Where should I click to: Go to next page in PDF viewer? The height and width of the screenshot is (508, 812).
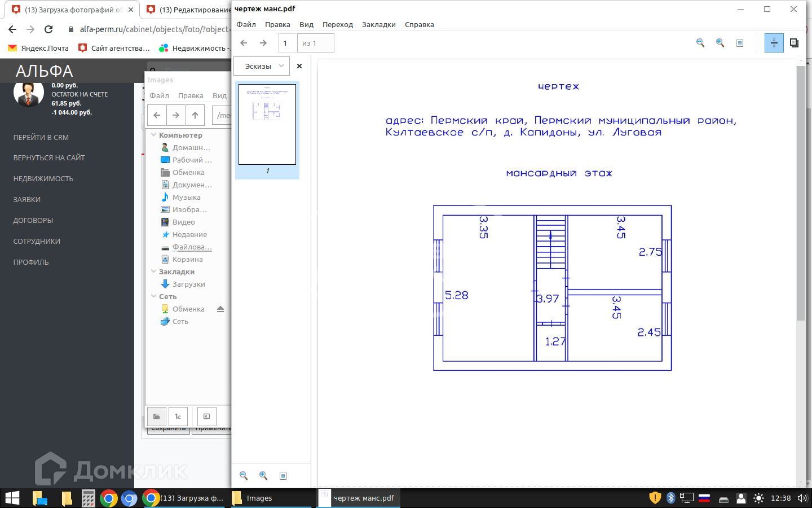tap(263, 43)
